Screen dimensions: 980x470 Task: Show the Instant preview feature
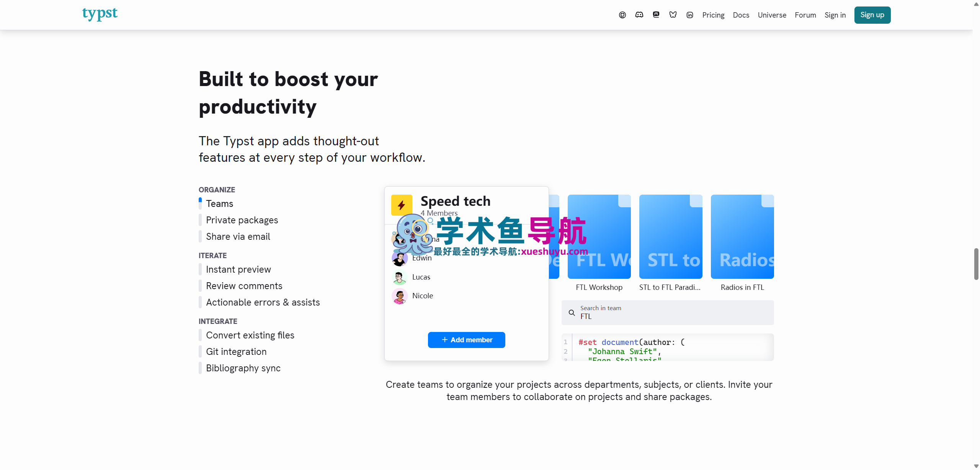(238, 270)
